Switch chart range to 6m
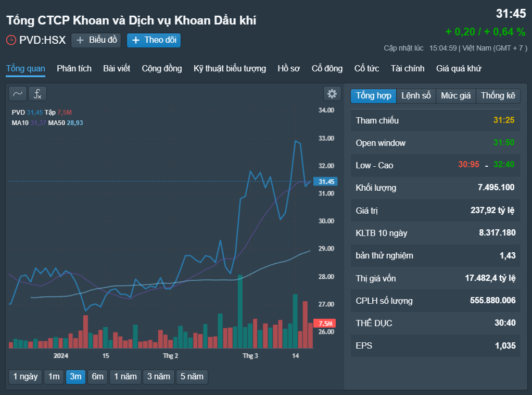The image size is (532, 395). (x=97, y=377)
